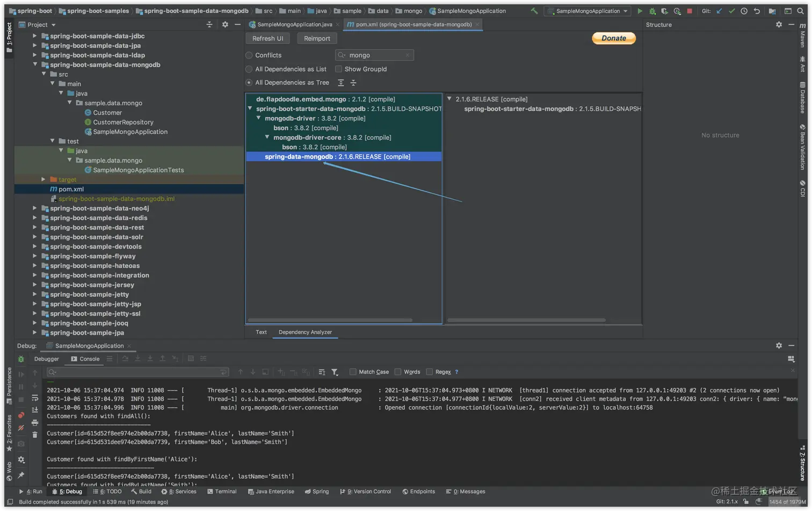Click the Build project hammer icon

coord(534,11)
